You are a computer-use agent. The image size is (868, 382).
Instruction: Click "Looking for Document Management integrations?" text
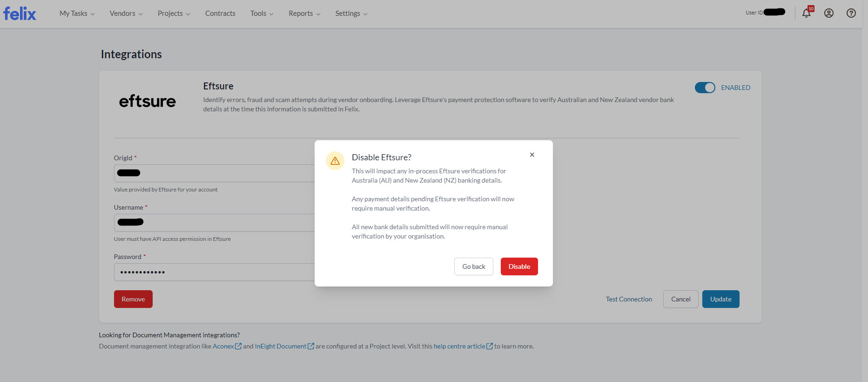click(169, 335)
